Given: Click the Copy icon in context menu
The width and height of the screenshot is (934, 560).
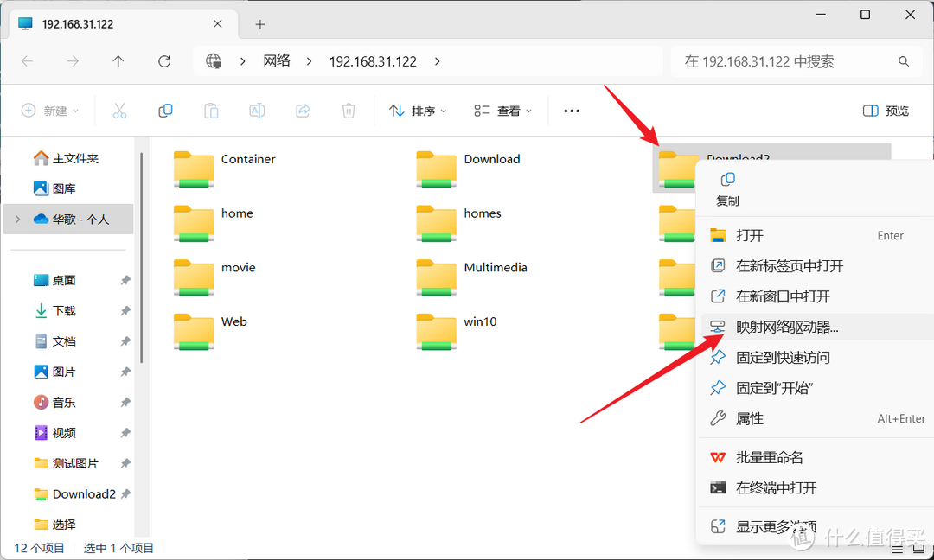Looking at the screenshot, I should (727, 181).
